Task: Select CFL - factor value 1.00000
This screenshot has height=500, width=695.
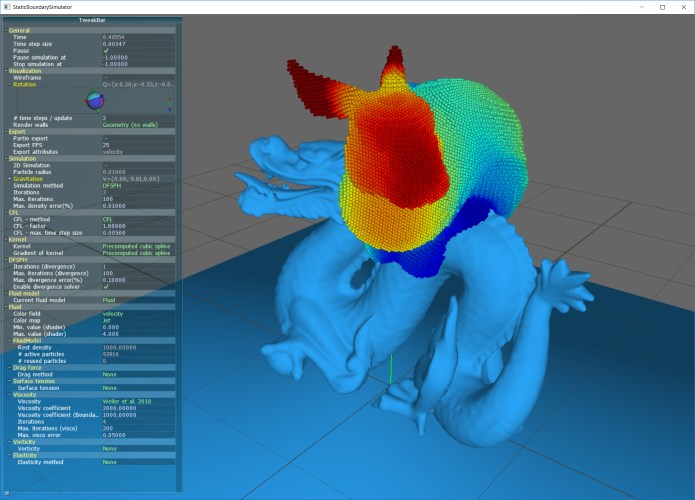Action: tap(139, 226)
